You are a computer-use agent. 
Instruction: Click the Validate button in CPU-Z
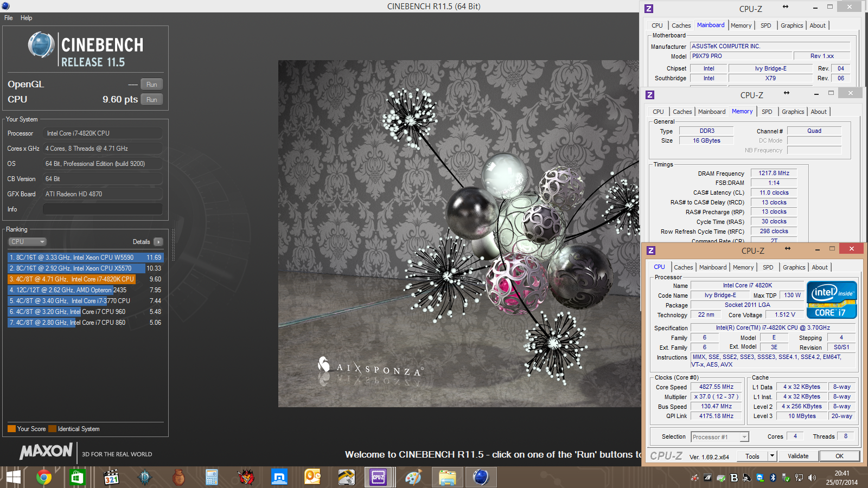click(798, 457)
